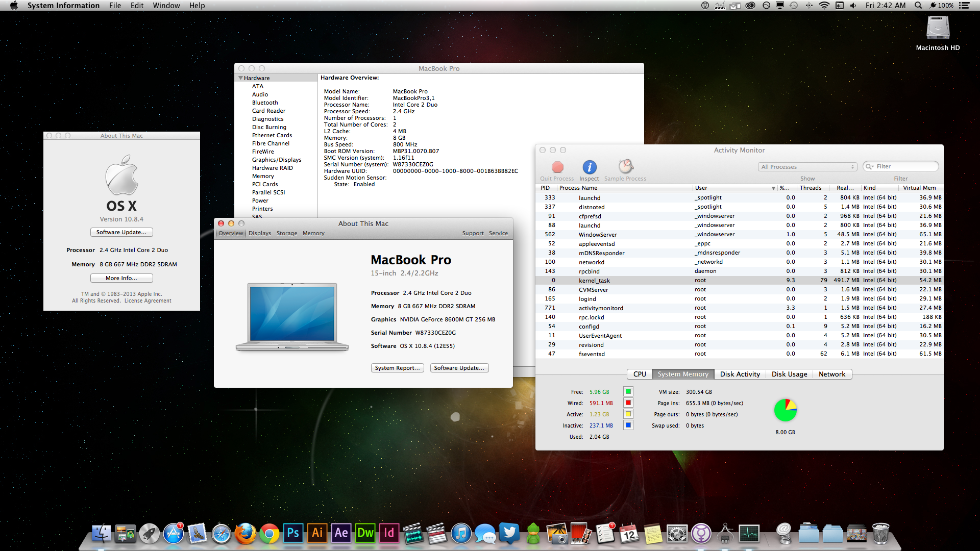
Task: Click the Time Machine icon in the menu bar
Action: (794, 6)
